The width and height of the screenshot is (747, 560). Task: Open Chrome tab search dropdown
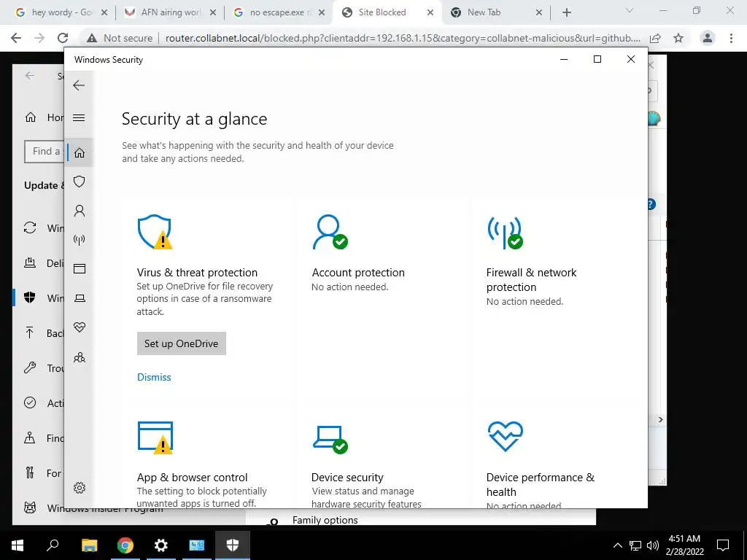click(630, 10)
